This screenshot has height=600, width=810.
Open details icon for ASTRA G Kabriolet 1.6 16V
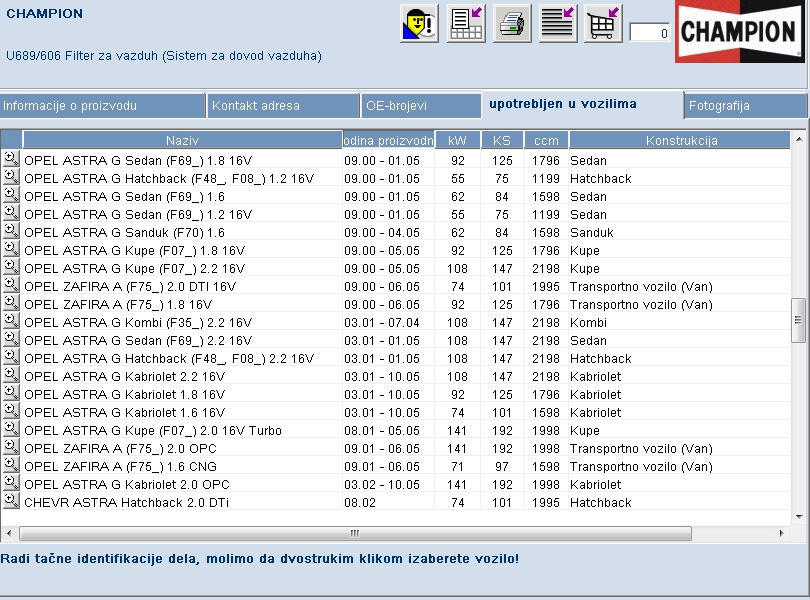pos(11,411)
